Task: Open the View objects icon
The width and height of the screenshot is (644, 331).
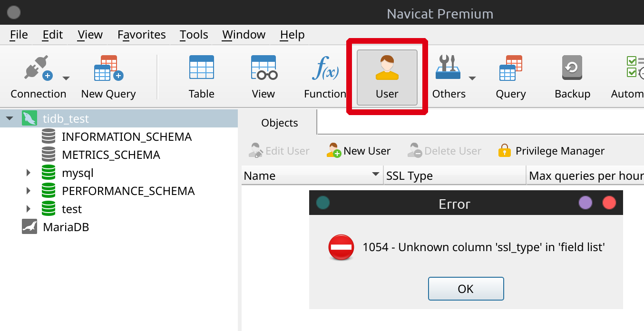Action: [263, 68]
